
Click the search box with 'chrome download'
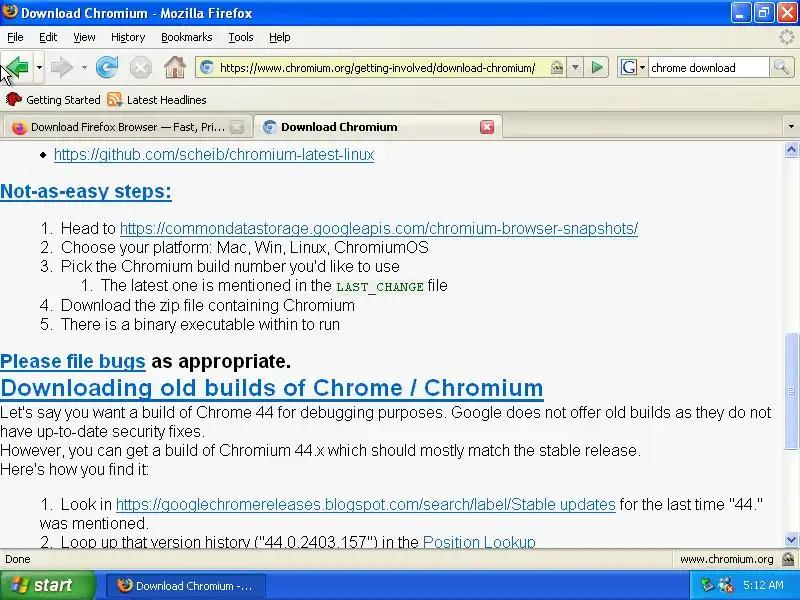tap(708, 68)
